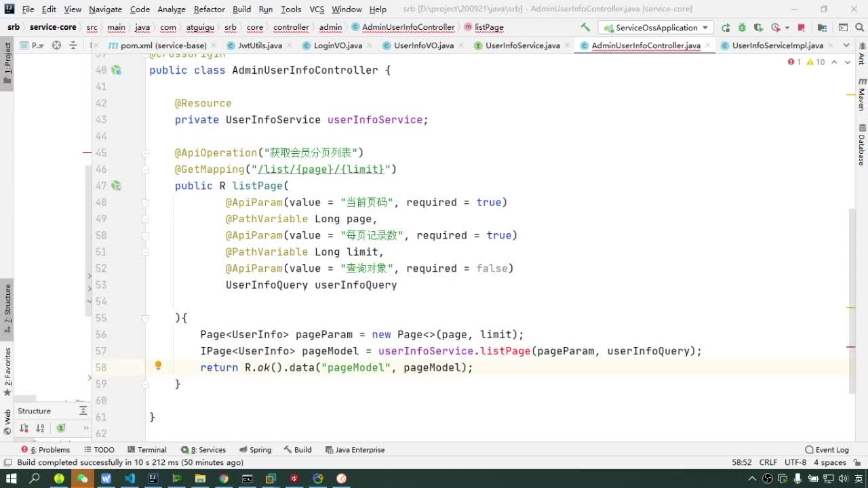Collapse the annotation fold marker on line 45
Viewport: 868px width, 488px height.
(x=145, y=152)
